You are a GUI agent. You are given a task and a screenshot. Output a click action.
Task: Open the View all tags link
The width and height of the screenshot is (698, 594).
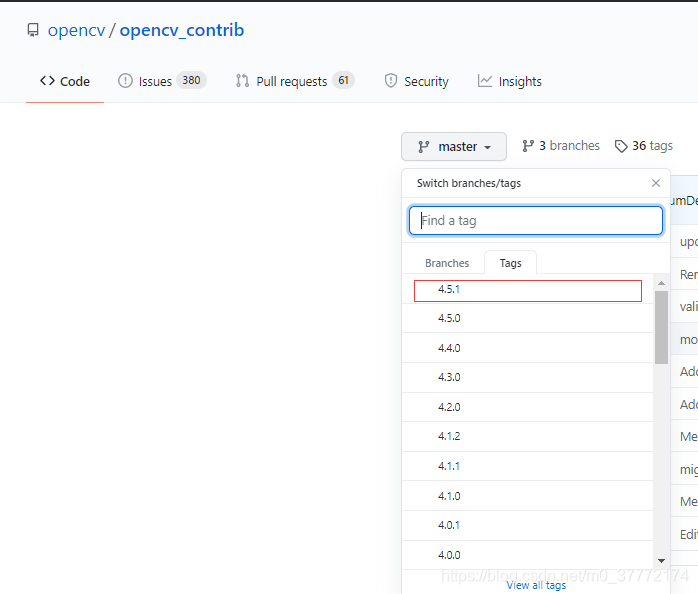536,585
